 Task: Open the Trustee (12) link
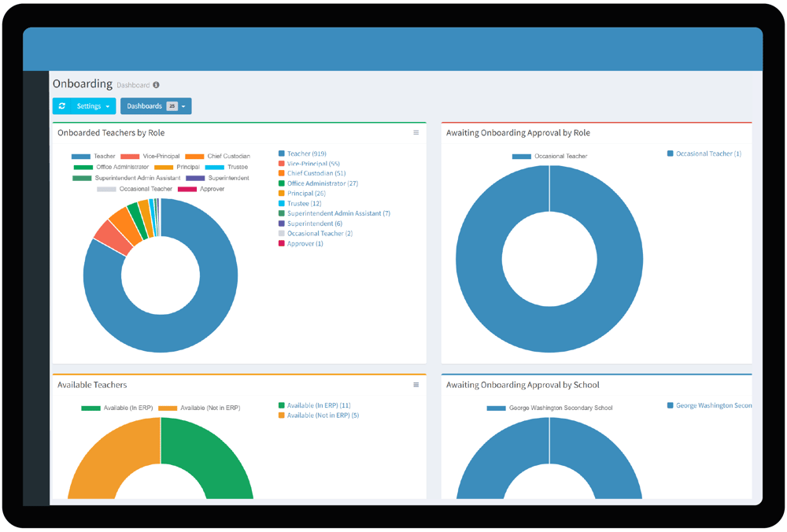(304, 203)
